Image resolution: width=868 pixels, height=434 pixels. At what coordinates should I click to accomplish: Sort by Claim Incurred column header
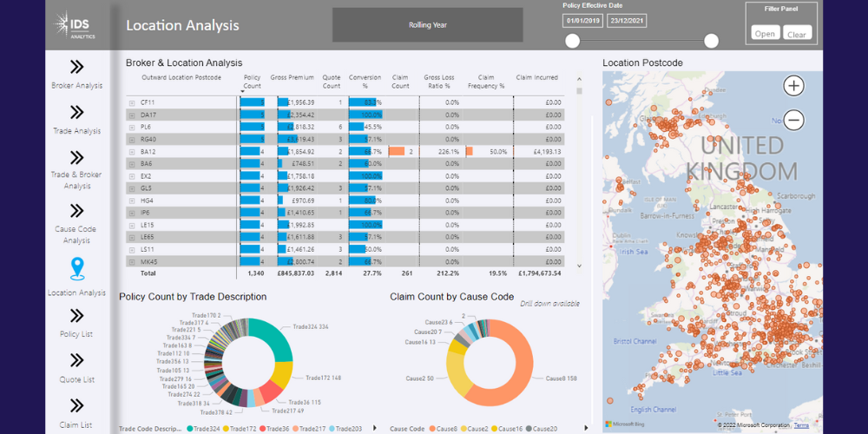pos(536,78)
